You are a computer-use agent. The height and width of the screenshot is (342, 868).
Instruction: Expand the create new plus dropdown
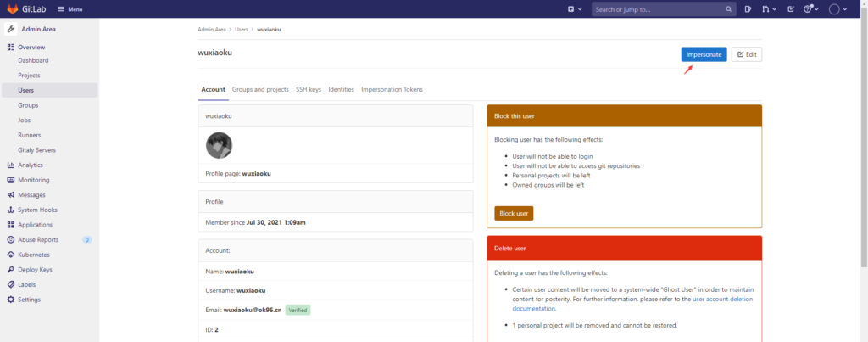(x=574, y=9)
